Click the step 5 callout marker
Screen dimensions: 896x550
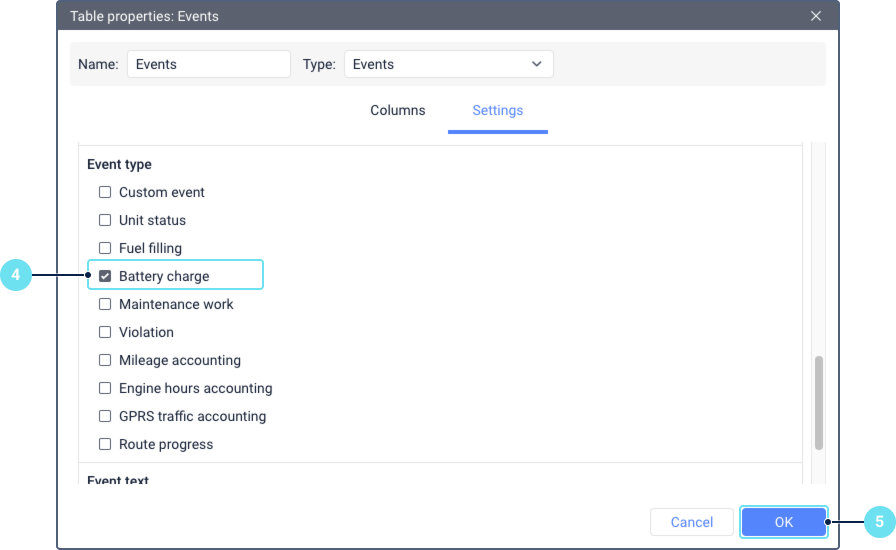coord(879,522)
